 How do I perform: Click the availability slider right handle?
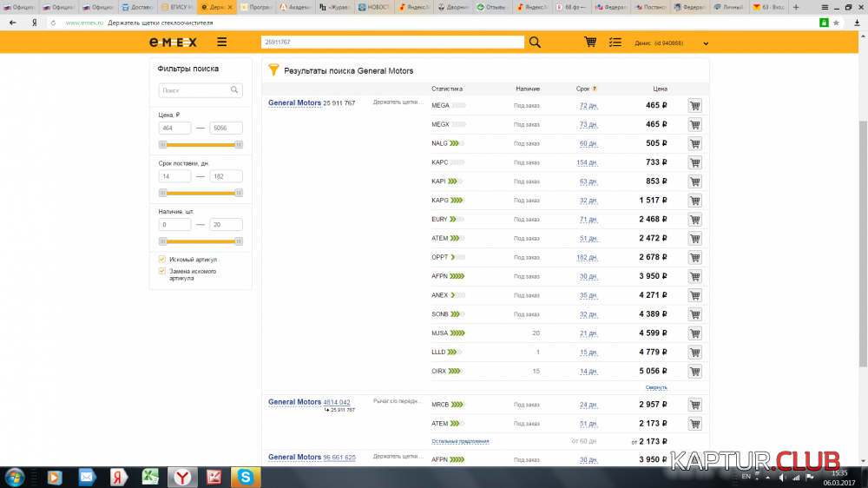click(x=239, y=241)
